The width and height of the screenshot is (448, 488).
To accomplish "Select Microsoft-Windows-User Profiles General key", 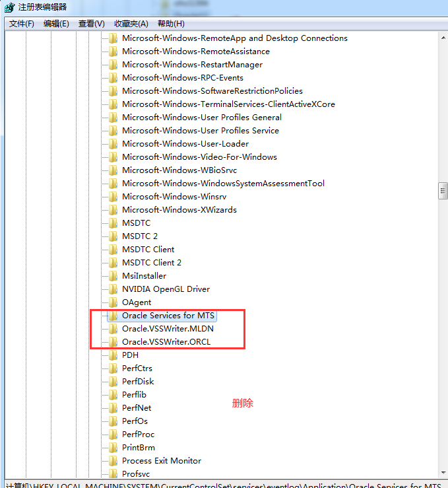I will tap(202, 118).
